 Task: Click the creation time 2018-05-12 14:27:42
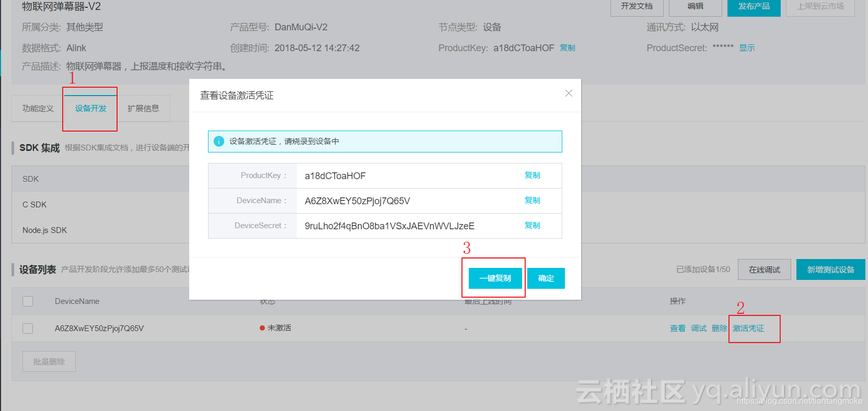coord(317,48)
